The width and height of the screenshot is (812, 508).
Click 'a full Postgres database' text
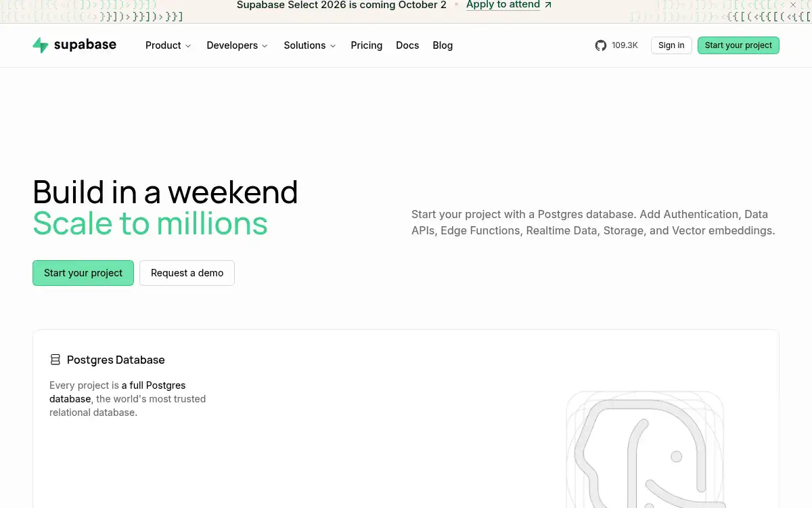[118, 392]
